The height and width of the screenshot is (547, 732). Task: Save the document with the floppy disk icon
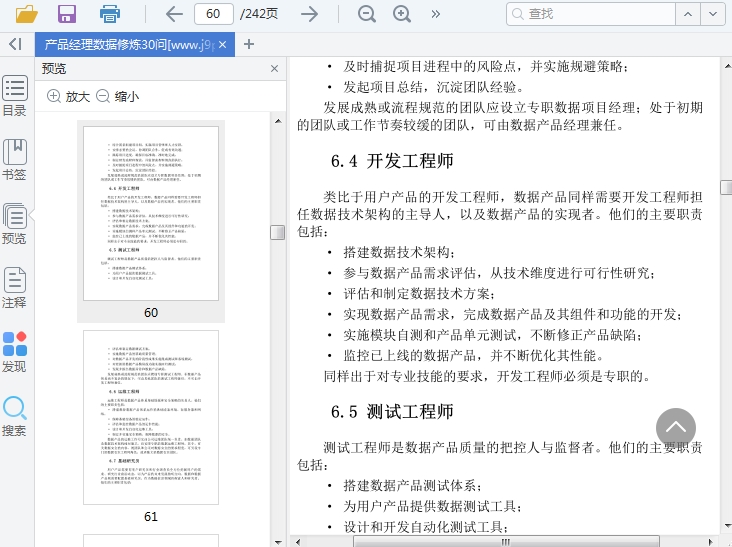click(67, 14)
